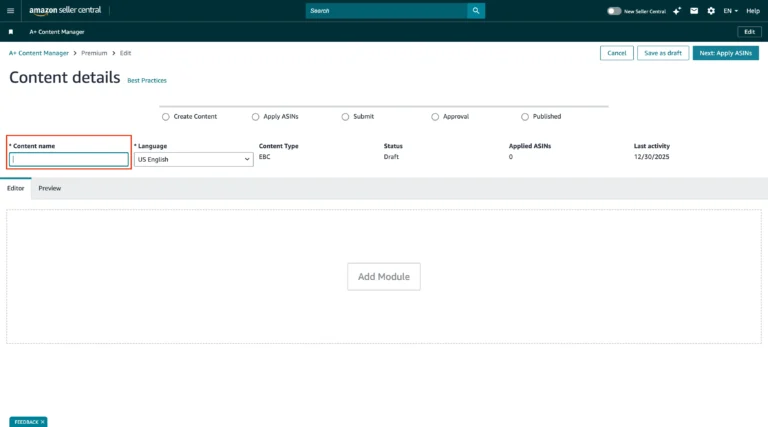Click the Save as draft button
This screenshot has height=427, width=768.
[x=663, y=53]
